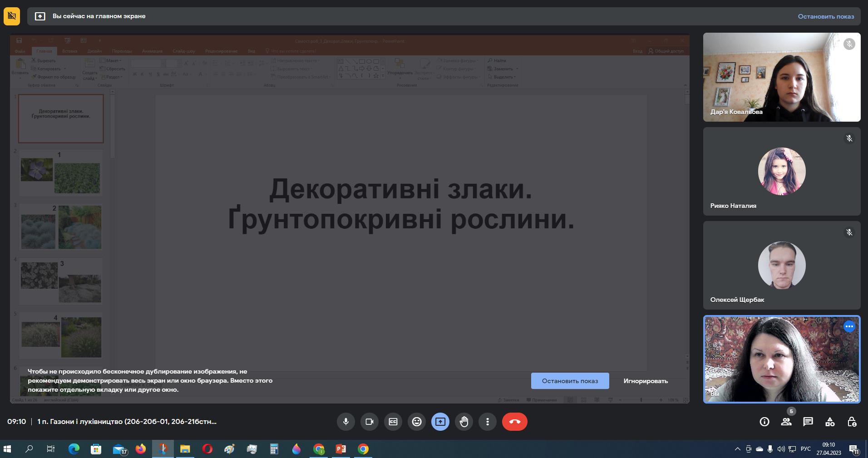Open meeting details info icon

coord(764,422)
